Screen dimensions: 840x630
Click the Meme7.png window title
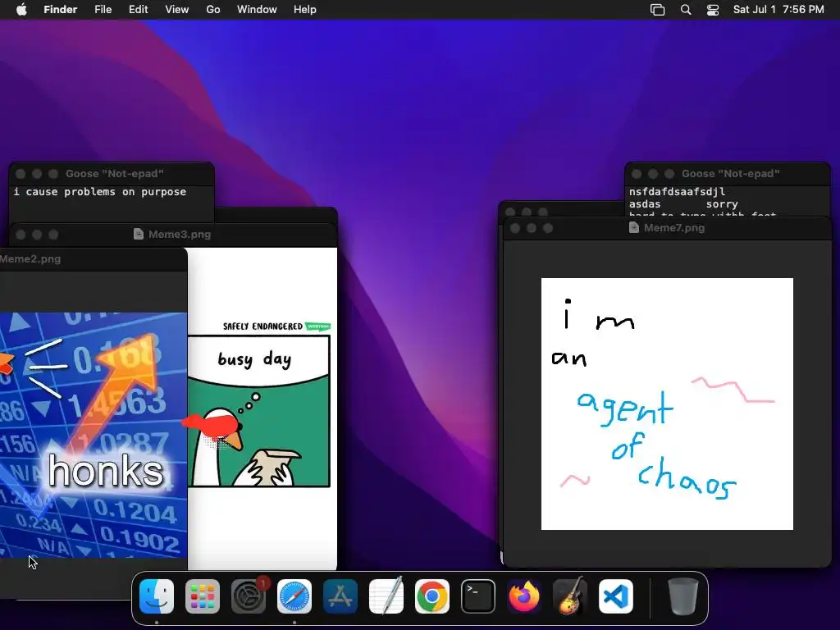[674, 228]
